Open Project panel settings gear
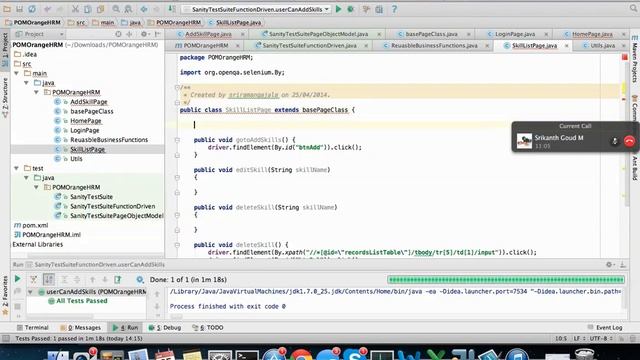640x360 pixels. [x=144, y=34]
